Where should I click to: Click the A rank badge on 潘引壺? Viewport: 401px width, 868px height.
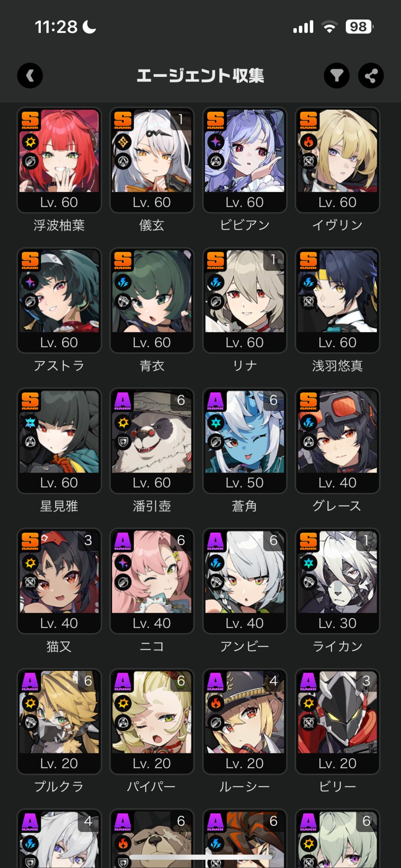point(123,401)
